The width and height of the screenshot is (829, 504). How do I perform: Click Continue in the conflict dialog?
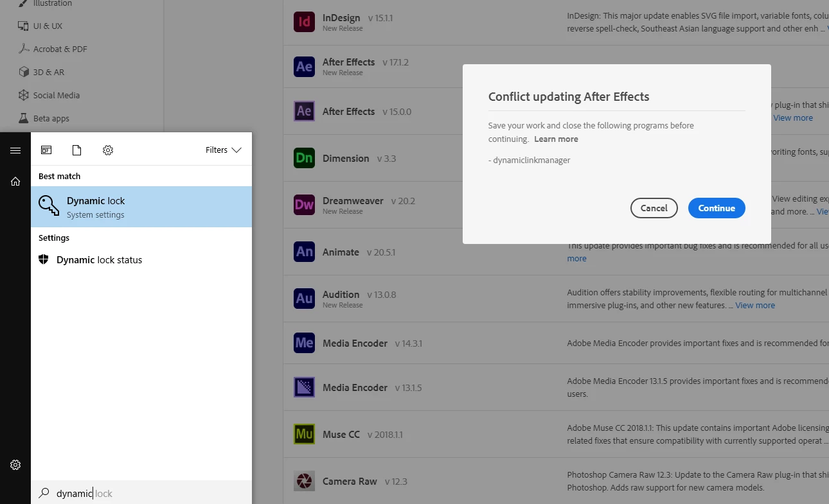[x=717, y=208]
